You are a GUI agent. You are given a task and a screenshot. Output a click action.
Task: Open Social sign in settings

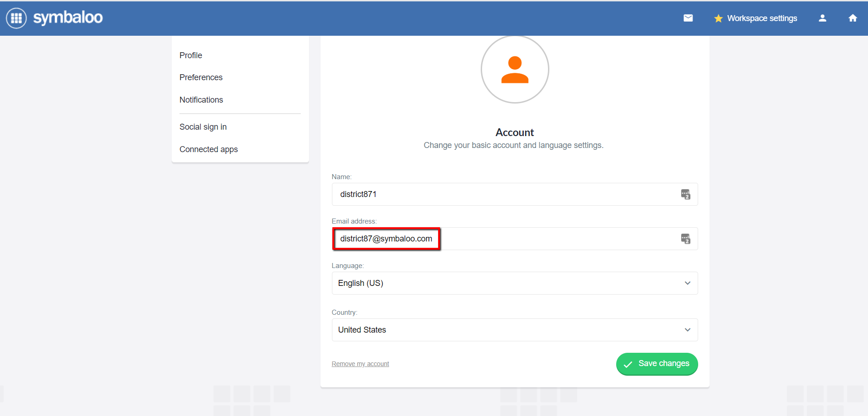coord(203,127)
